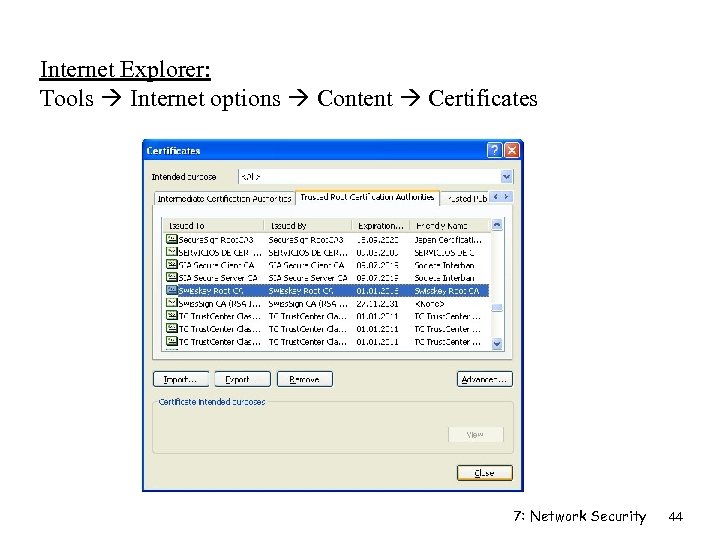The image size is (720, 540).
Task: Click certificate icon of SIA Secure Server CA
Action: click(x=171, y=277)
